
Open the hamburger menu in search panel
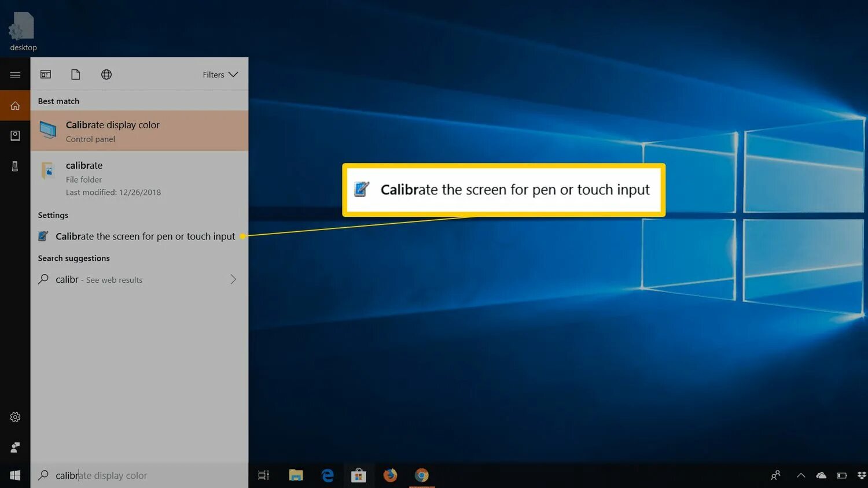coord(15,75)
